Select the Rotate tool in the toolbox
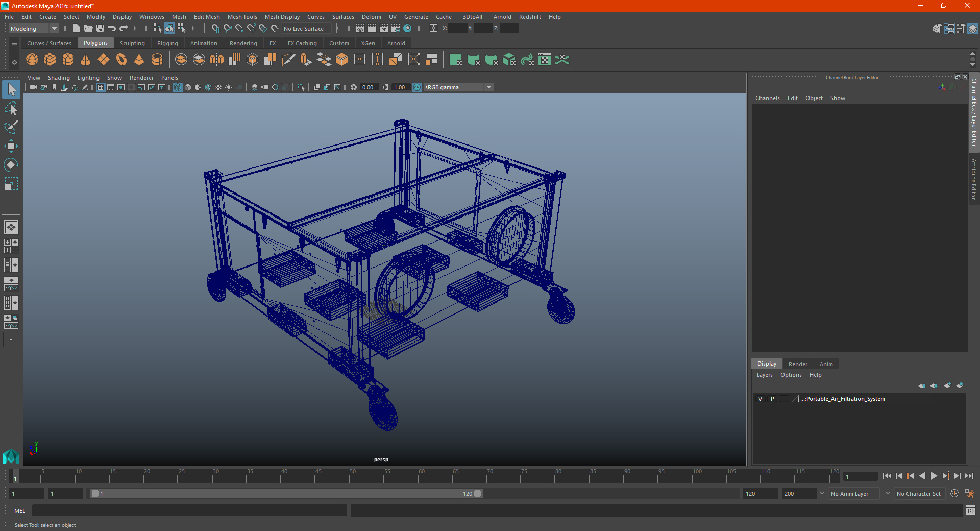The width and height of the screenshot is (980, 531). point(11,164)
